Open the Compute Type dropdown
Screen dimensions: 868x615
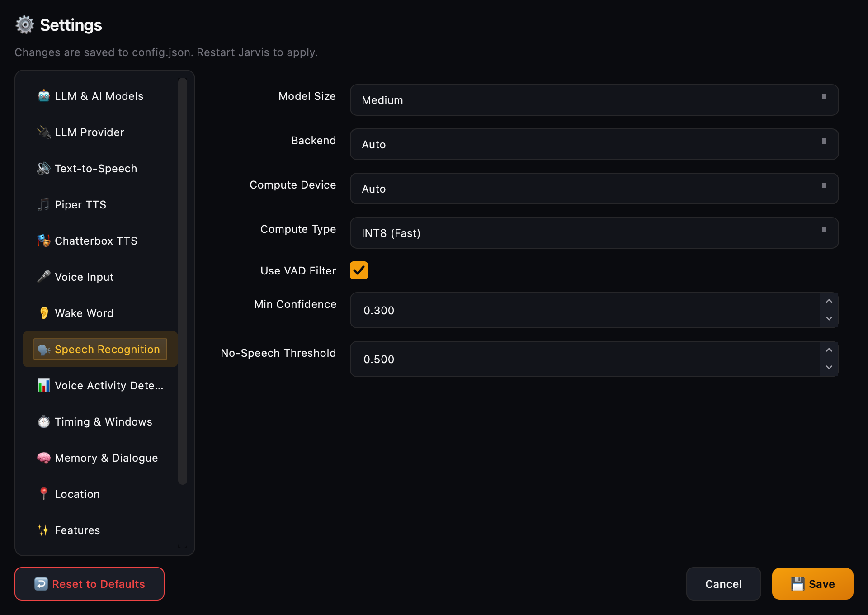[594, 233]
